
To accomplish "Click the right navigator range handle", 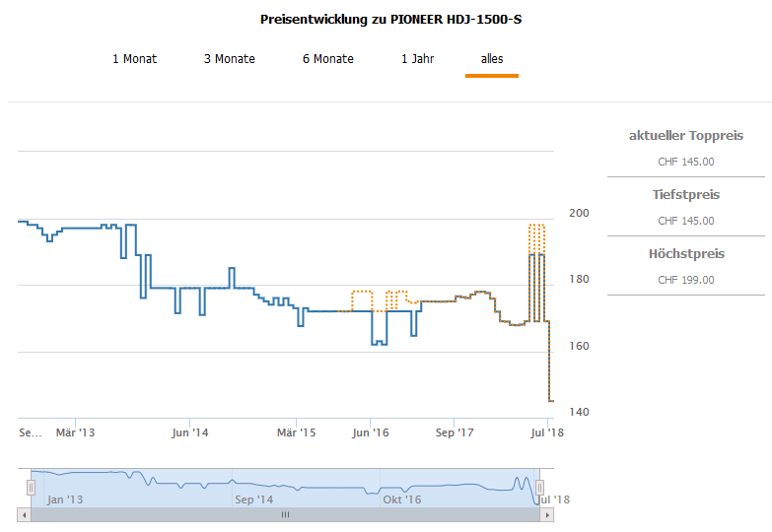I will point(539,487).
